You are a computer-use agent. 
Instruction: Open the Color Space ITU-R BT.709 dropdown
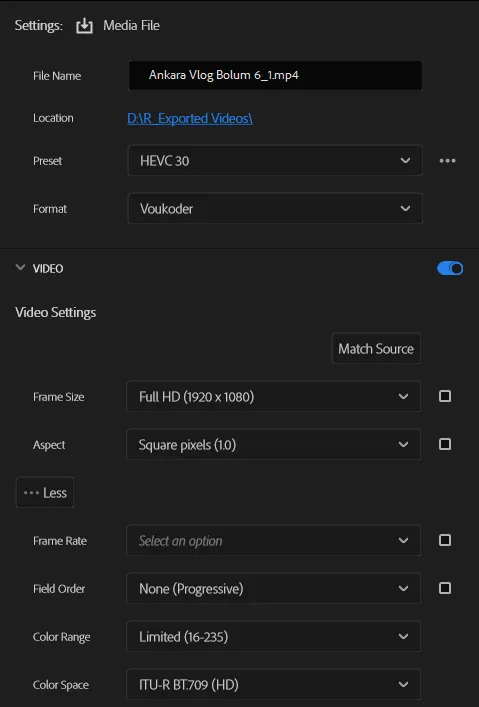(x=273, y=684)
